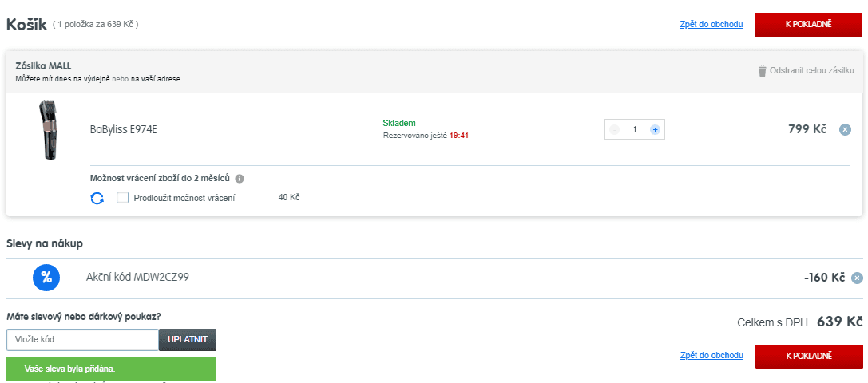Viewport: 868px width, 383px height.
Task: Decrease BaByliss quantity with minus button
Action: tap(614, 129)
